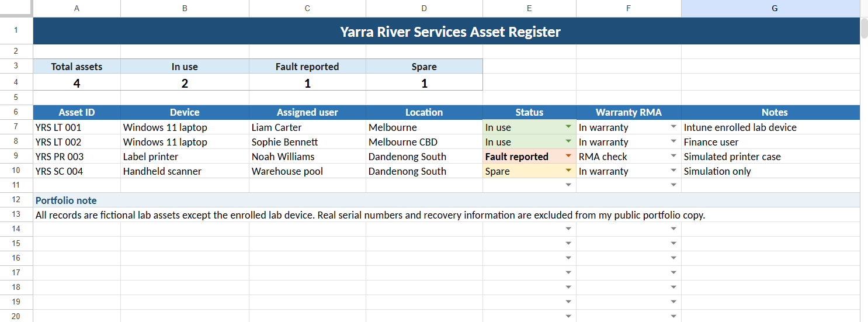Open Spare status dropdown arrow
The image size is (868, 322).
pos(568,171)
